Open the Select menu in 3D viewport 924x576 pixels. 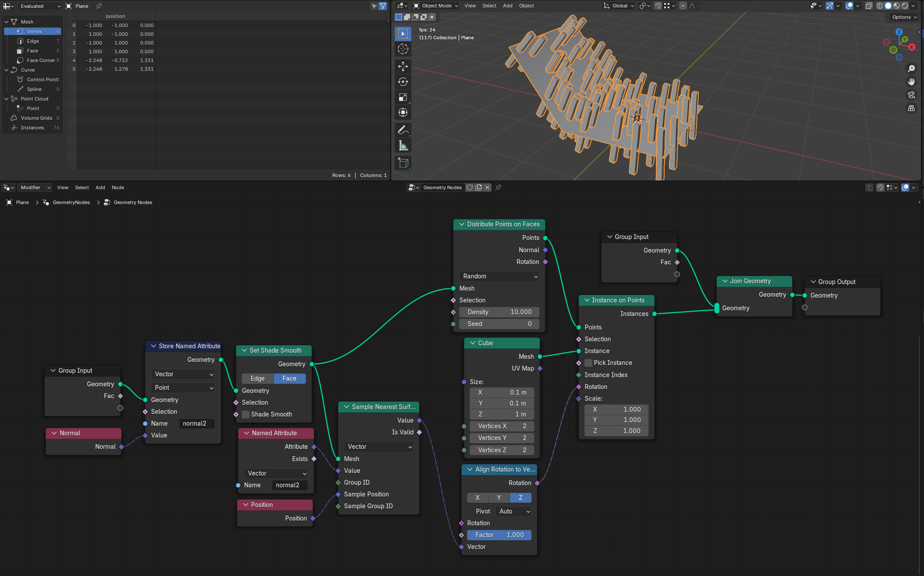(x=489, y=6)
